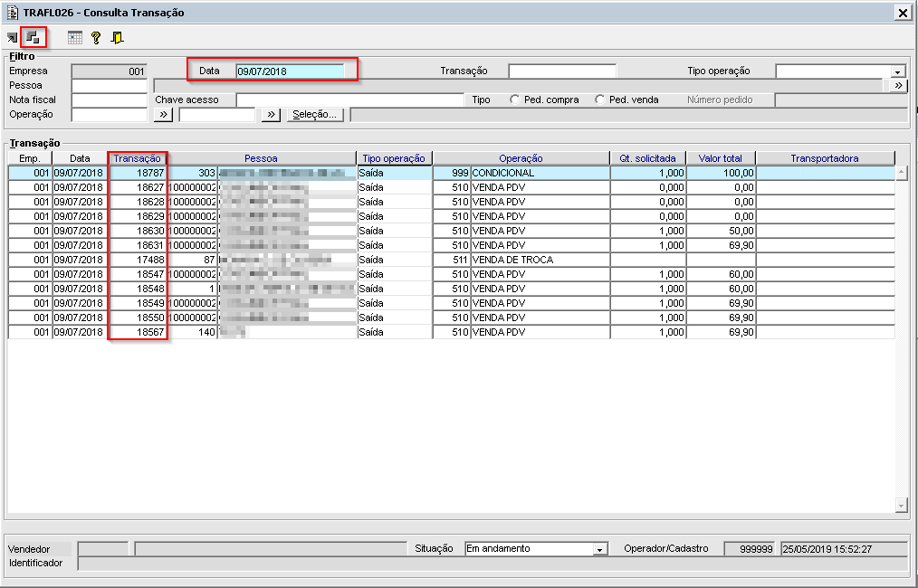Click pessoa code 140 cell

(193, 332)
